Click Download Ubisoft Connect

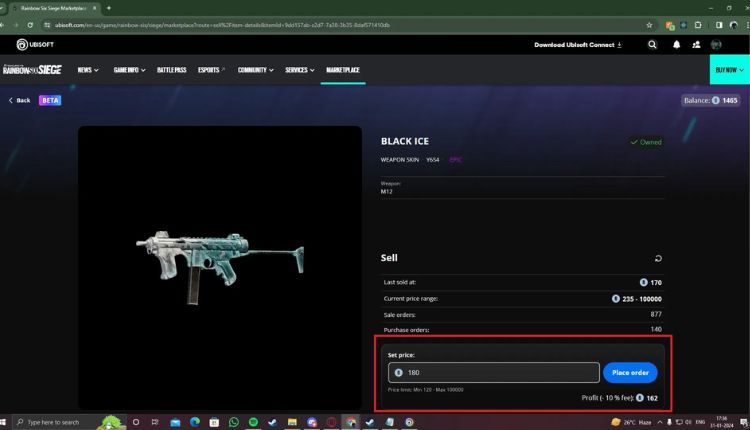pos(578,44)
